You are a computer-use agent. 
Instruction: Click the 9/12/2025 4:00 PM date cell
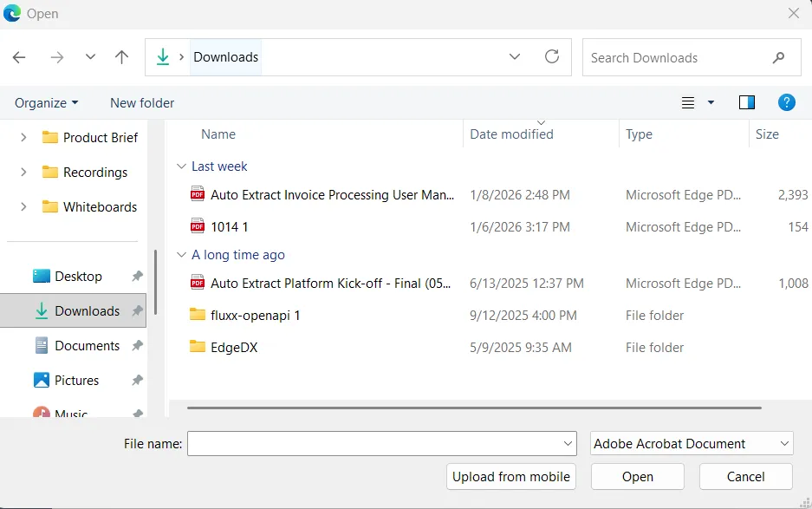coord(523,316)
